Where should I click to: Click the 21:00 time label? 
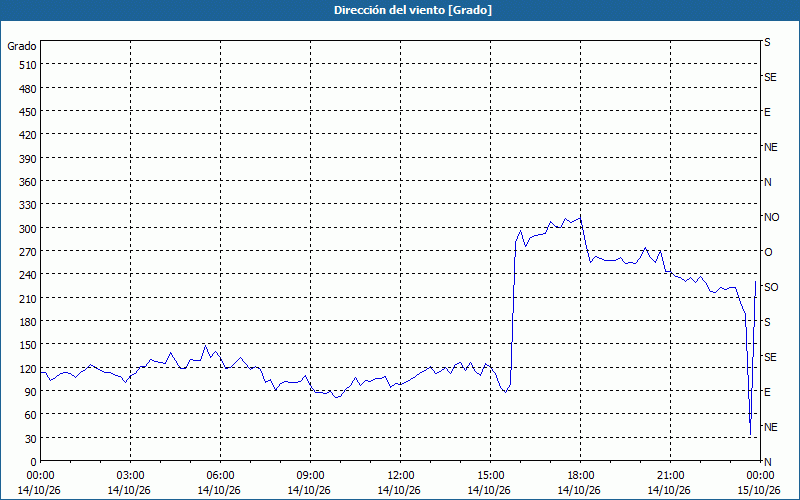(670, 476)
